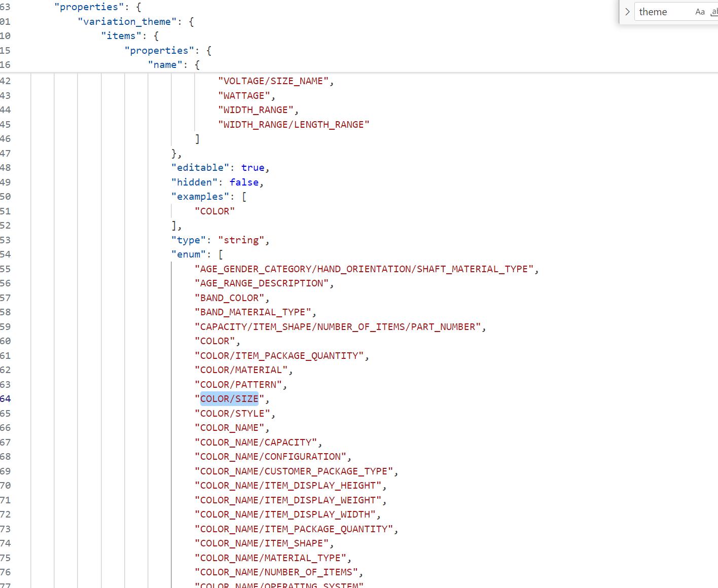Image resolution: width=718 pixels, height=588 pixels.
Task: Click "CAPACITY/ITEM_SHAPE/NUMBER_OF_ITEMS/PART_NUMBER"
Action: tap(338, 327)
